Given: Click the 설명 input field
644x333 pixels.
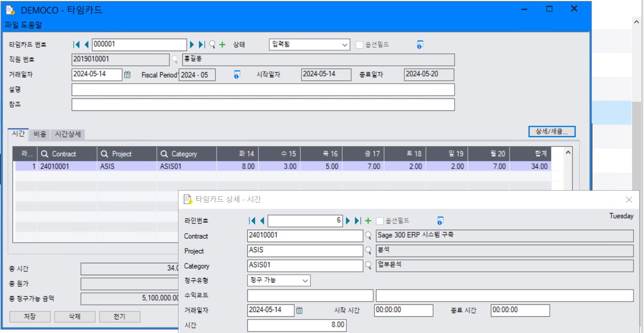Looking at the screenshot, I should coord(263,90).
